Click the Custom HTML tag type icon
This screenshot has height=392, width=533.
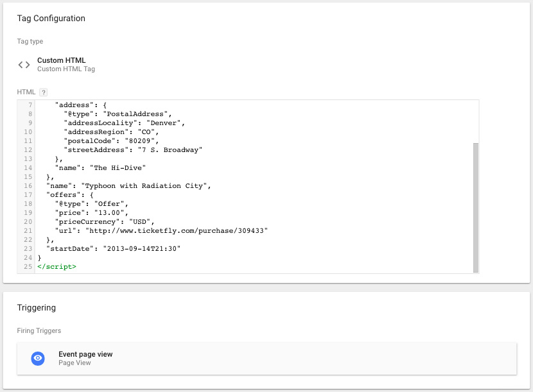(x=23, y=64)
